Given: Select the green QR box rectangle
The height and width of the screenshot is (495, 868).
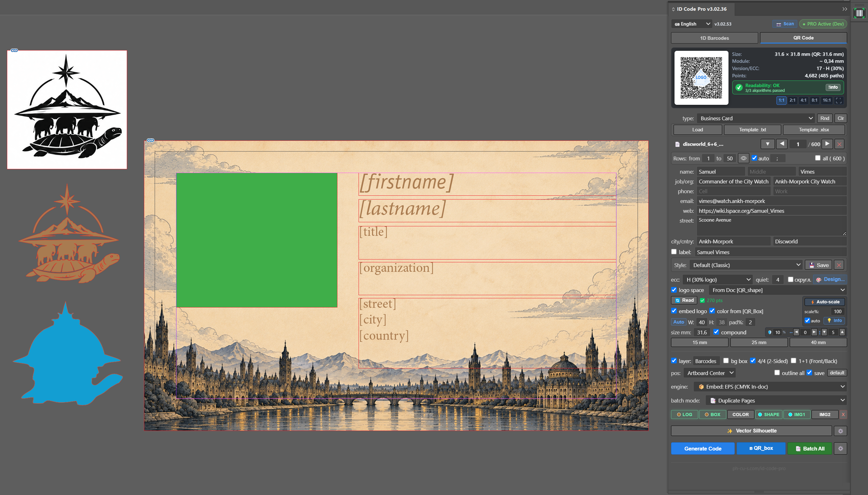Looking at the screenshot, I should click(257, 240).
